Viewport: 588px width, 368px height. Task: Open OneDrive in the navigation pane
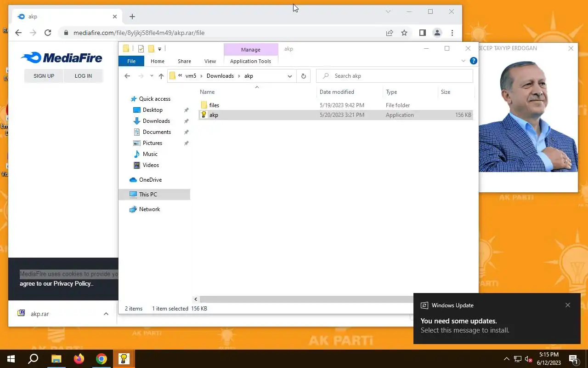tap(150, 180)
